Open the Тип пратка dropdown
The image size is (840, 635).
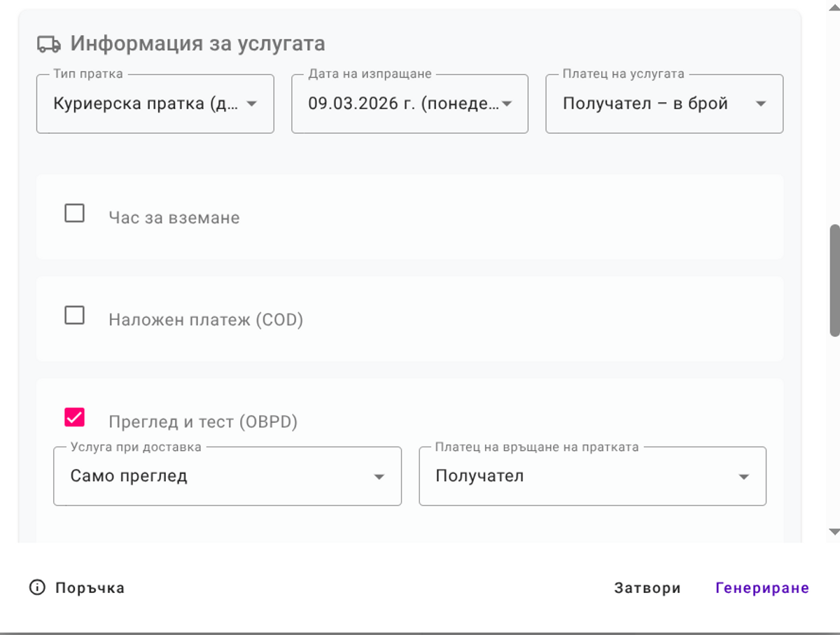[155, 104]
